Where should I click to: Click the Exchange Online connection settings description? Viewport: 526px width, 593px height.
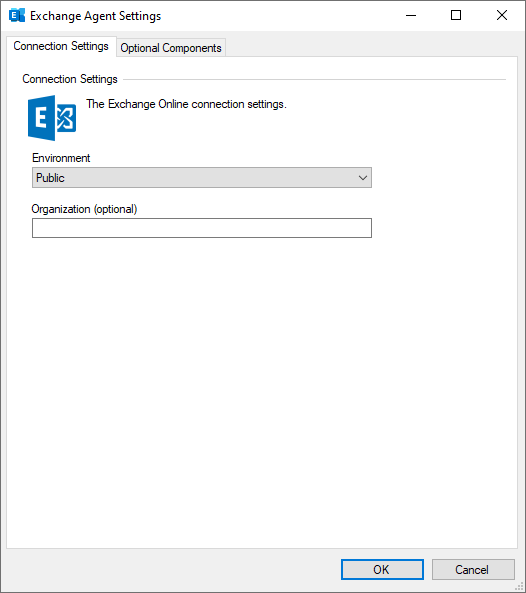pyautogui.click(x=186, y=104)
